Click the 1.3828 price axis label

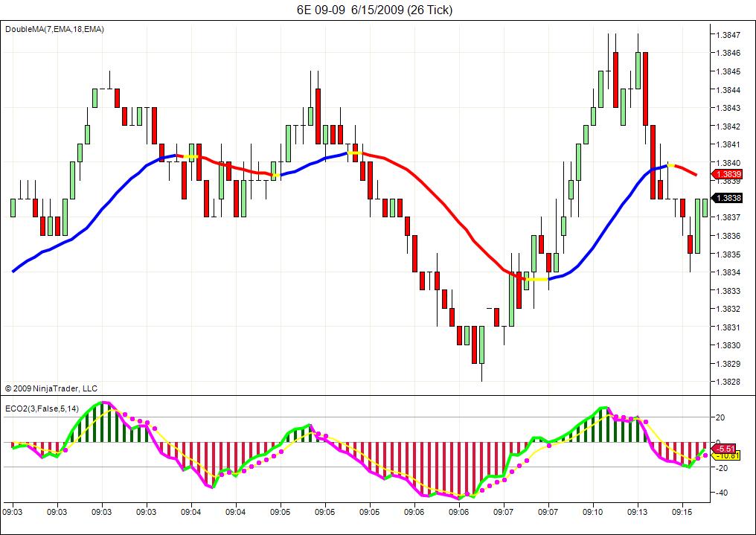coord(728,382)
